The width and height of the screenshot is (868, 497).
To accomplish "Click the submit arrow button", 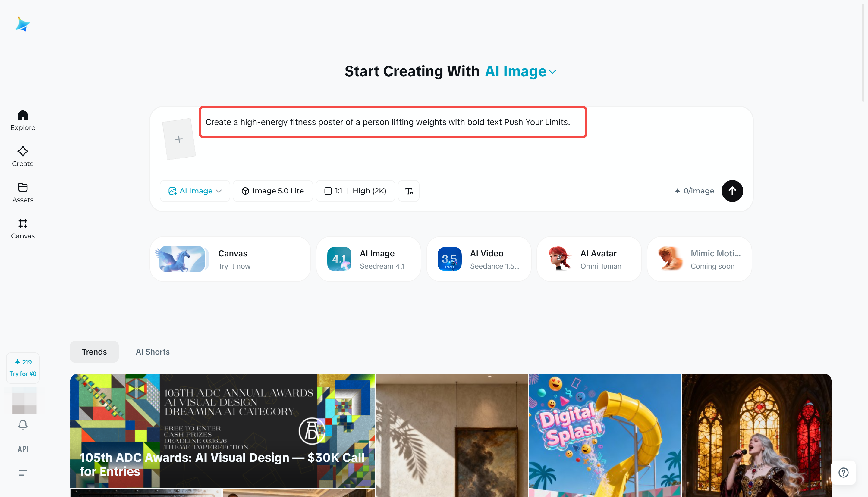I will [732, 191].
